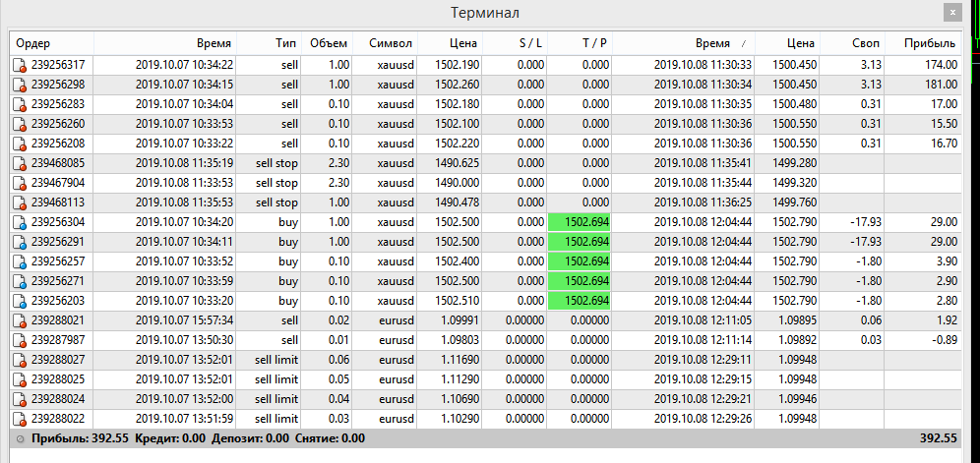
Task: Click the buy order icon for 239256203
Action: coord(20,301)
